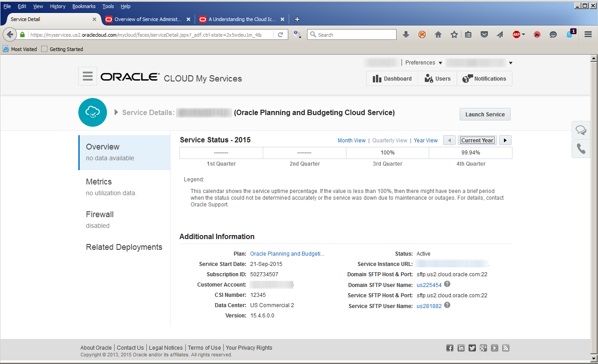Bookmark this page with the star icon
Screen dimensions: 598x364
pos(454,34)
